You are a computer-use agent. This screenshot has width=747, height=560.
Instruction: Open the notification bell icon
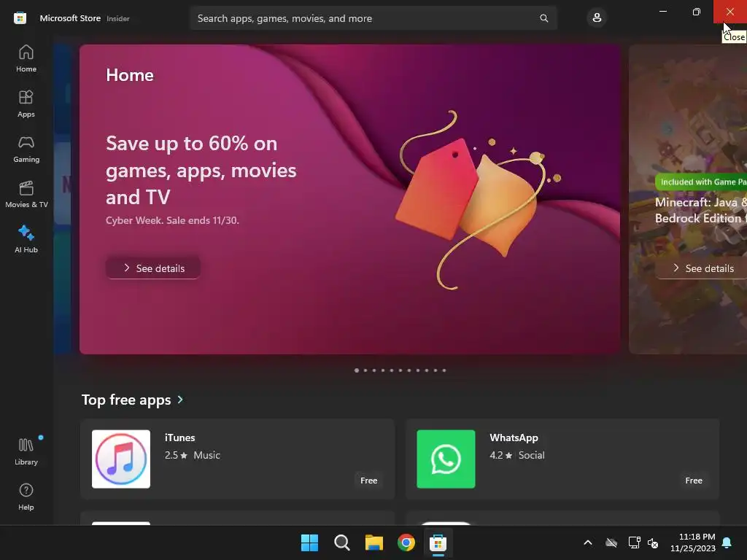[727, 542]
